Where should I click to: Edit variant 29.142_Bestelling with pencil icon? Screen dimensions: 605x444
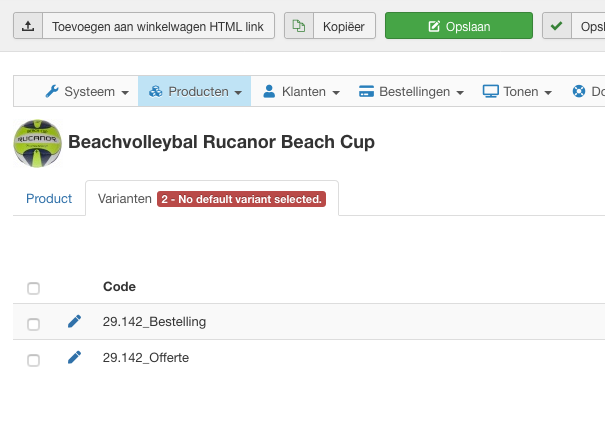[x=74, y=321]
